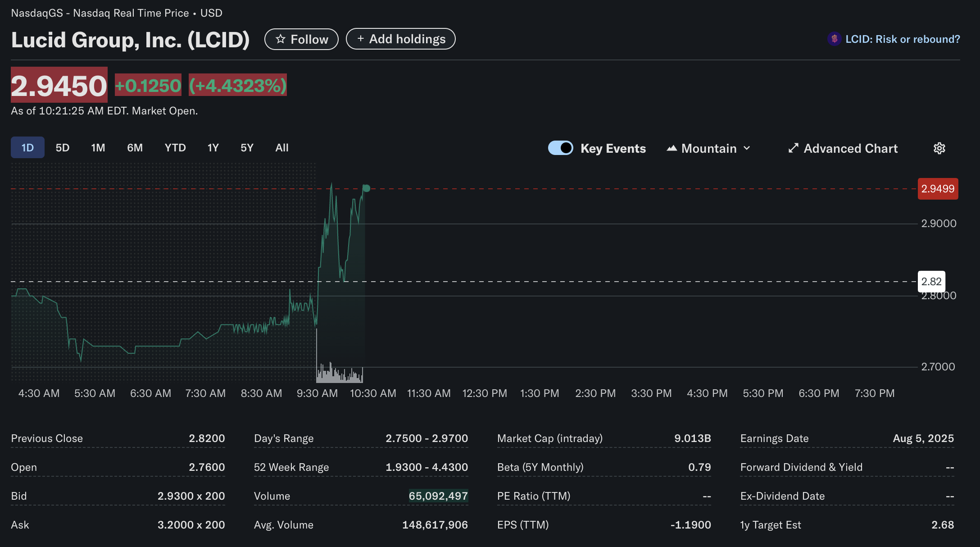Click the 2.9000 price axis label

[939, 223]
